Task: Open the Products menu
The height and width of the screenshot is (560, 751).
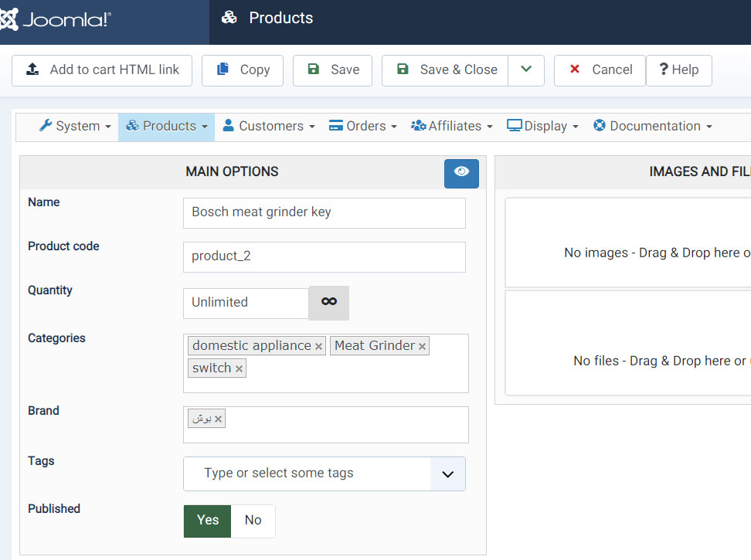Action: coord(167,127)
